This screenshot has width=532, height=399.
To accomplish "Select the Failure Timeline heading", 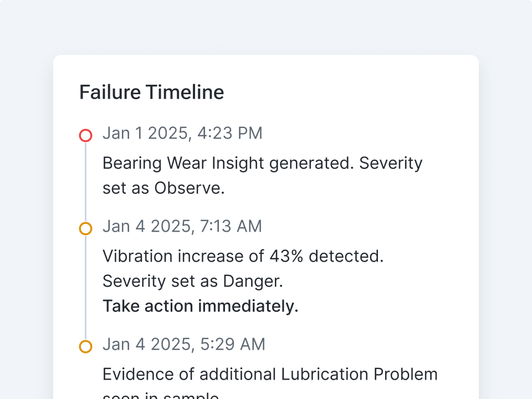I will click(151, 92).
